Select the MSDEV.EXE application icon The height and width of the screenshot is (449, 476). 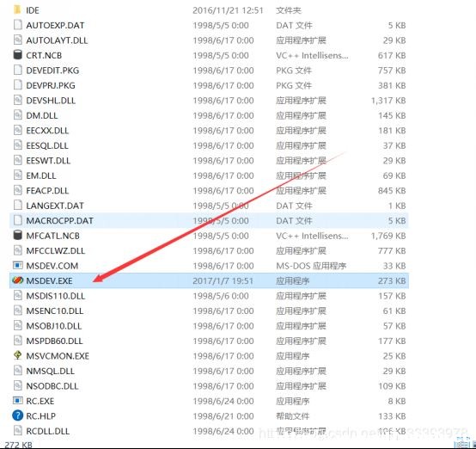[x=17, y=280]
